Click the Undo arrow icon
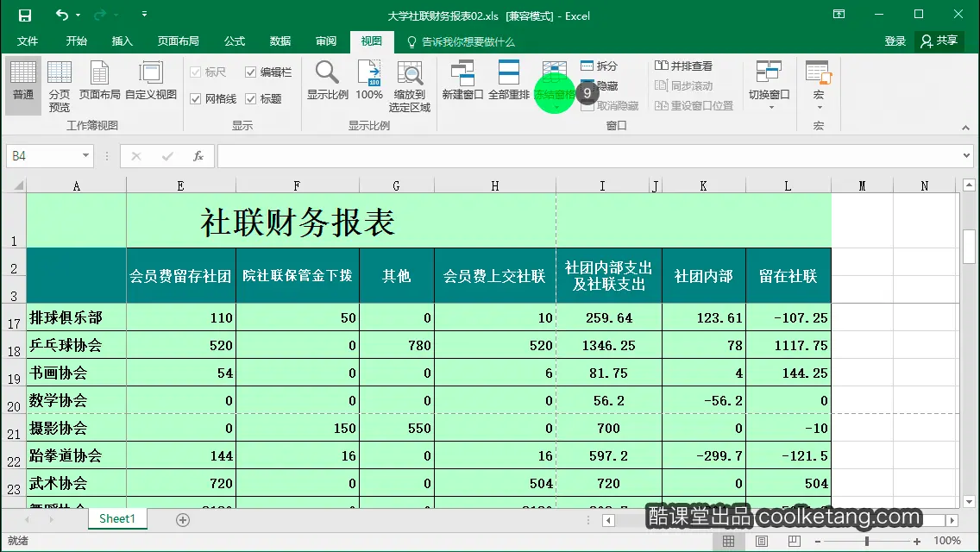The width and height of the screenshot is (980, 552). [61, 15]
